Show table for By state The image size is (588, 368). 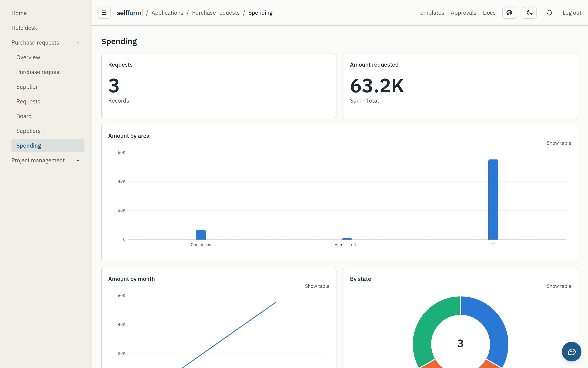point(559,286)
